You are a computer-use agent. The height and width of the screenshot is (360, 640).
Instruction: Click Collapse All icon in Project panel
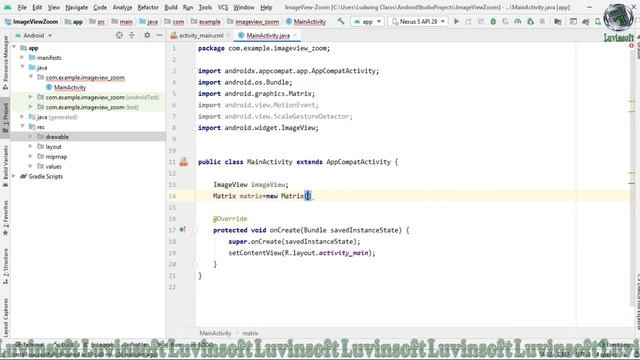pos(131,36)
